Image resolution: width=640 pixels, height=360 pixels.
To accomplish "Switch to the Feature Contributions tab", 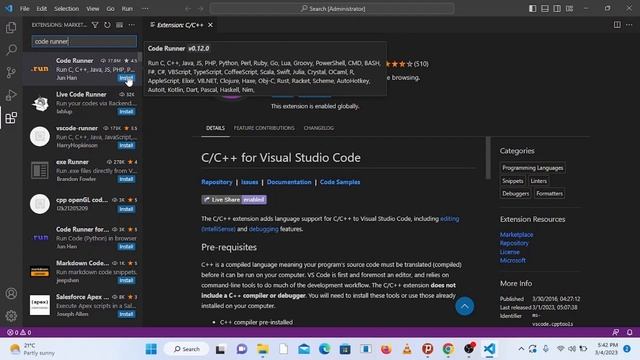I will tap(264, 128).
